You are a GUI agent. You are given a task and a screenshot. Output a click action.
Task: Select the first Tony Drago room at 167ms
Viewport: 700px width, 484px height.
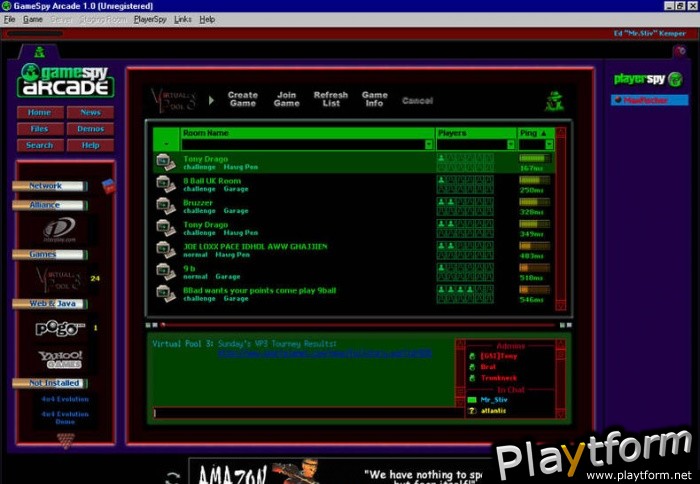[354, 163]
